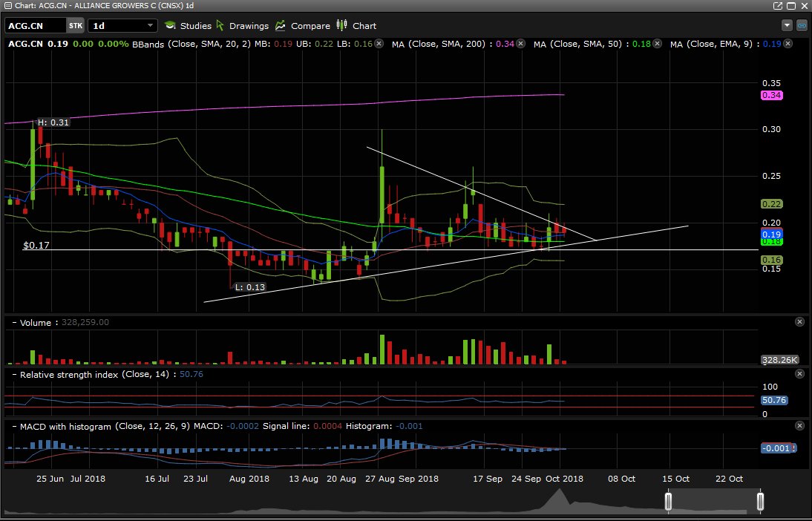This screenshot has height=521, width=812.
Task: Click the overview navigator range between the handles
Action: point(714,501)
